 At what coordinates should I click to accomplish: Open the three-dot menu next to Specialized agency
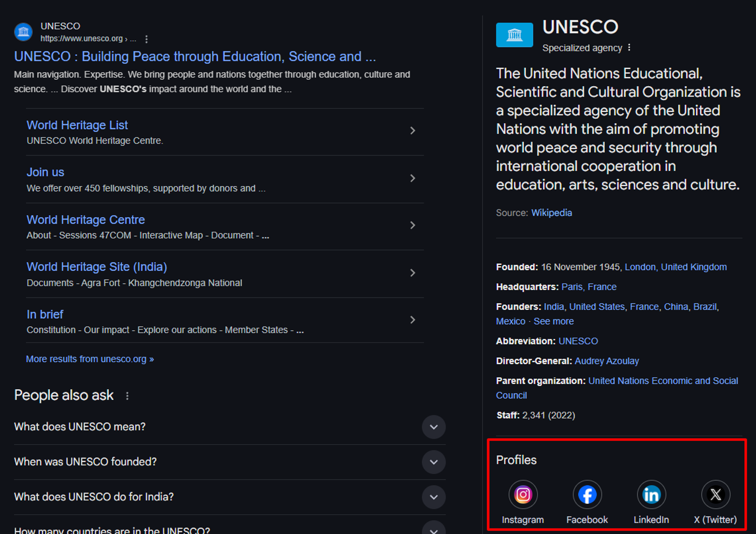629,48
